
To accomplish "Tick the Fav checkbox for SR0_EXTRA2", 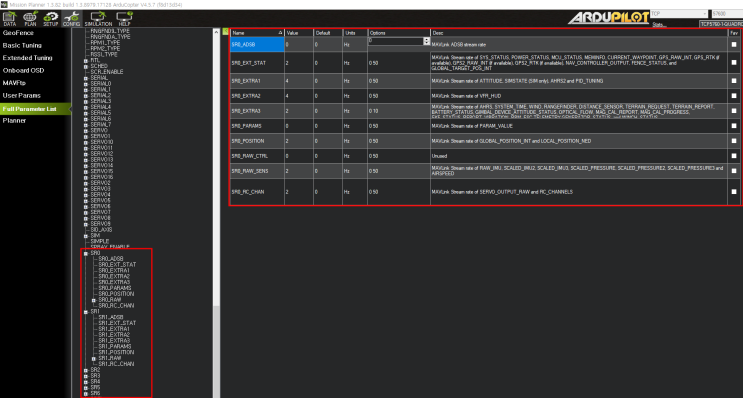I will [734, 96].
